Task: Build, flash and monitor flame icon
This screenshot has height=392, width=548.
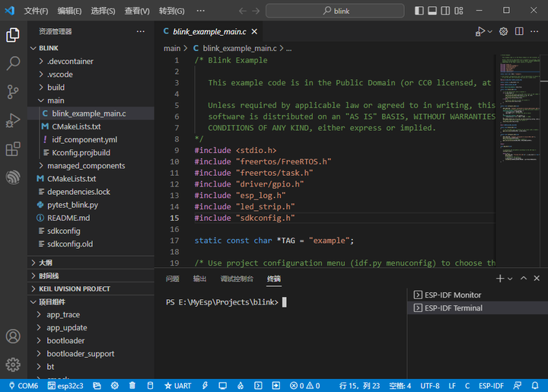Action: (241, 386)
